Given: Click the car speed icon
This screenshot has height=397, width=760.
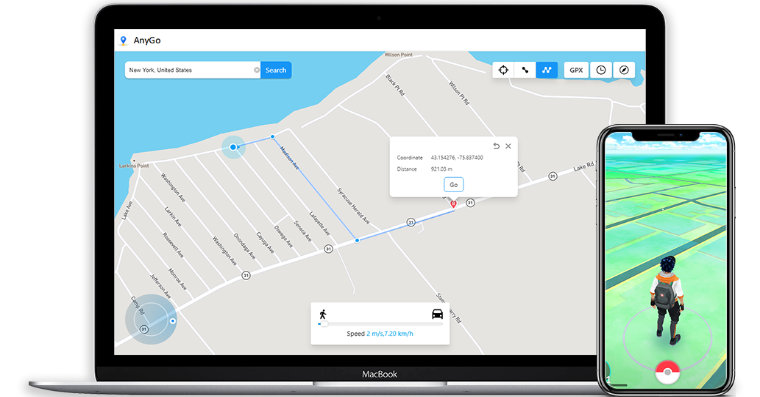Looking at the screenshot, I should point(437,314).
